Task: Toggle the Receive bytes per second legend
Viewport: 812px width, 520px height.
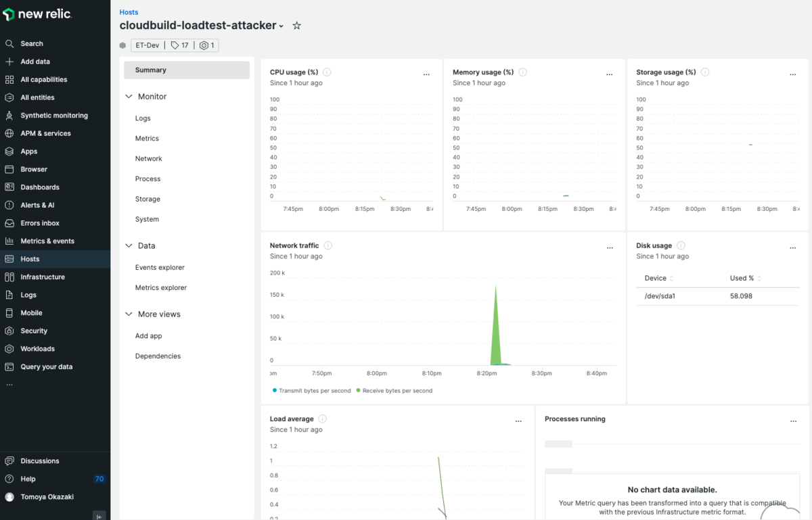Action: point(394,391)
